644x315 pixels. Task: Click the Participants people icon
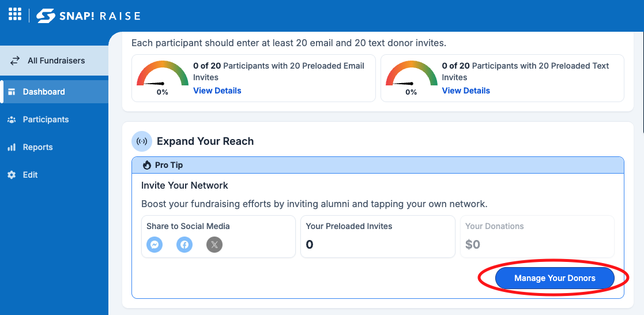[x=12, y=119]
